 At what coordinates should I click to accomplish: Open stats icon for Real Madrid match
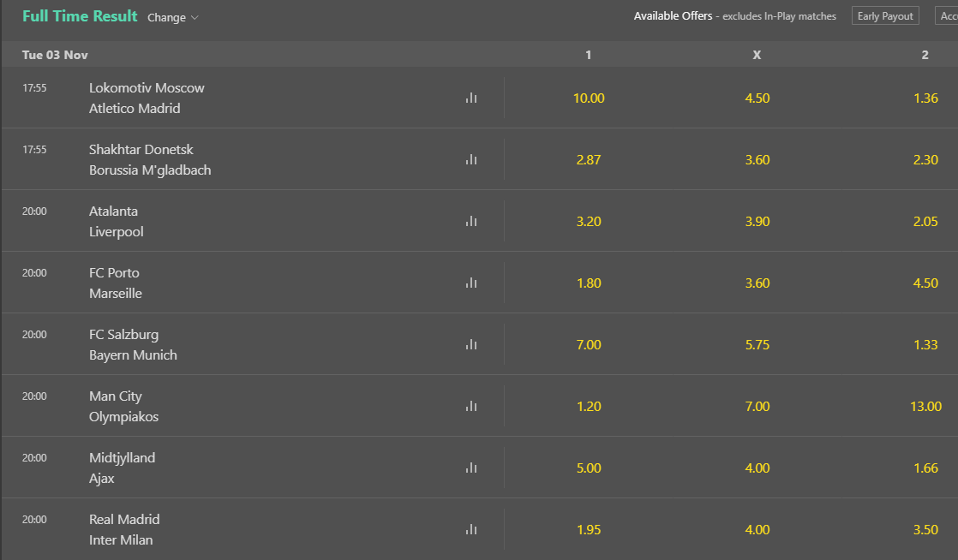(471, 529)
